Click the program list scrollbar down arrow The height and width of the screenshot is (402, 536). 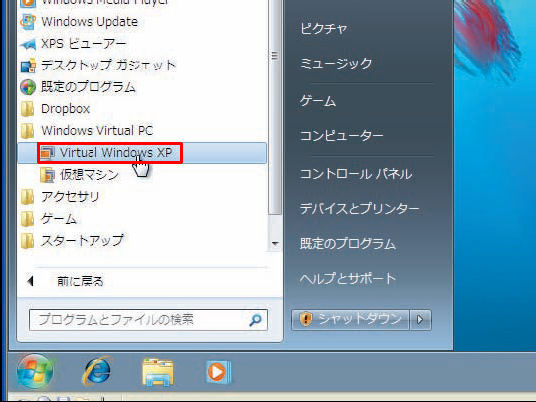275,243
